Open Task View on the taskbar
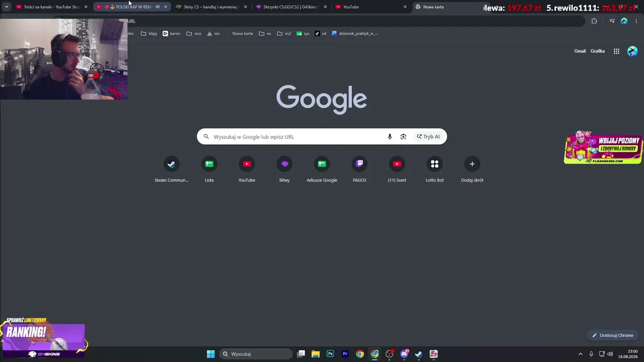644x362 pixels. point(301,354)
